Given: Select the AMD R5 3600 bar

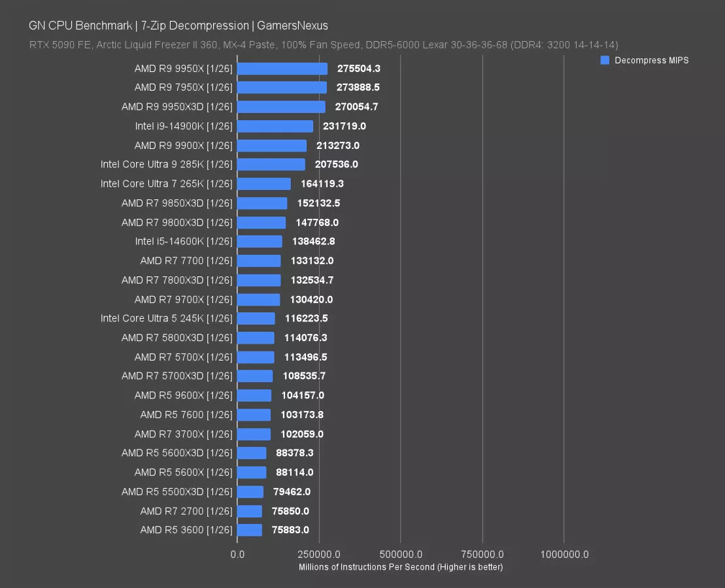Looking at the screenshot, I should [x=249, y=530].
